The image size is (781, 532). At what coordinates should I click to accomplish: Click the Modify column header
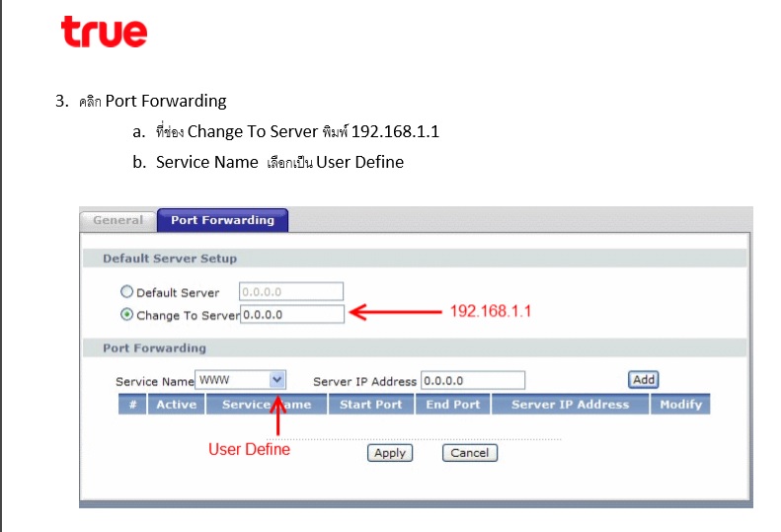pyautogui.click(x=680, y=404)
